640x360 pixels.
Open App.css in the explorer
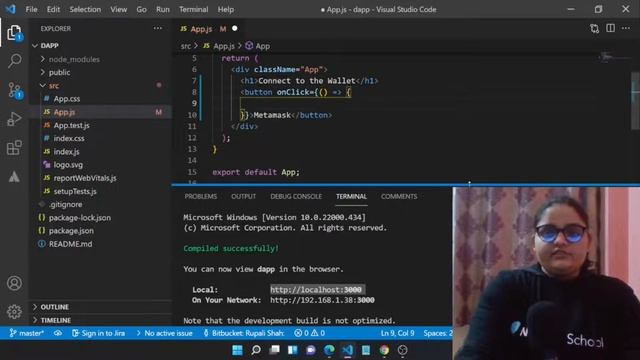[x=67, y=99]
